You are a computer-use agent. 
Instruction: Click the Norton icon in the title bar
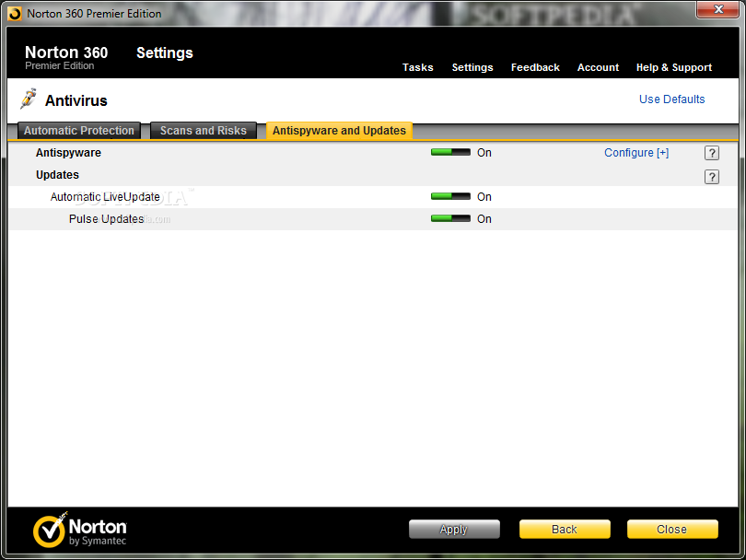14,14
